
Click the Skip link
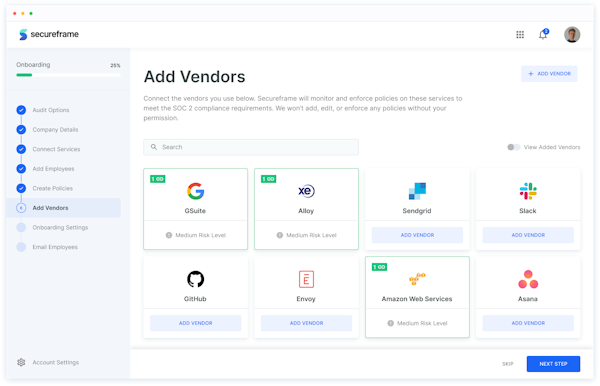click(507, 364)
